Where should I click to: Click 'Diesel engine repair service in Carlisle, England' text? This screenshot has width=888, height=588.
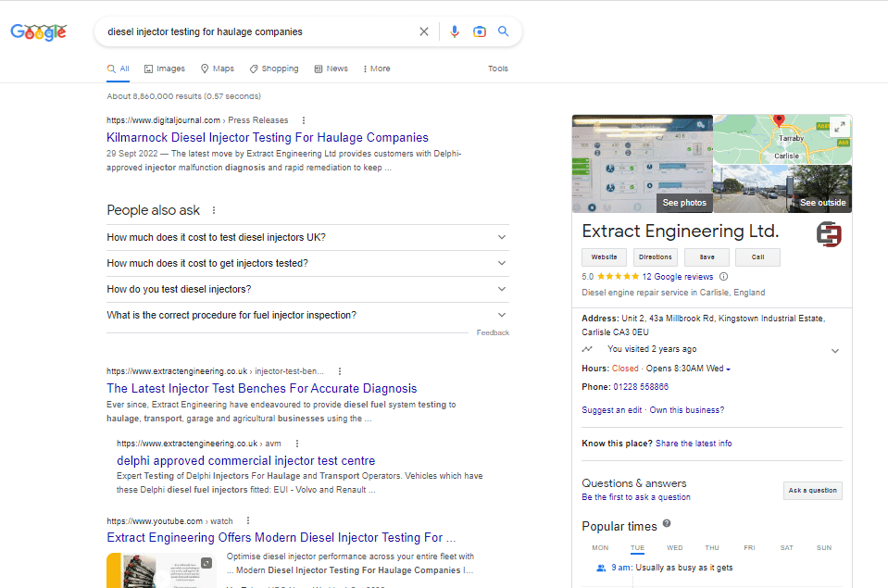673,293
